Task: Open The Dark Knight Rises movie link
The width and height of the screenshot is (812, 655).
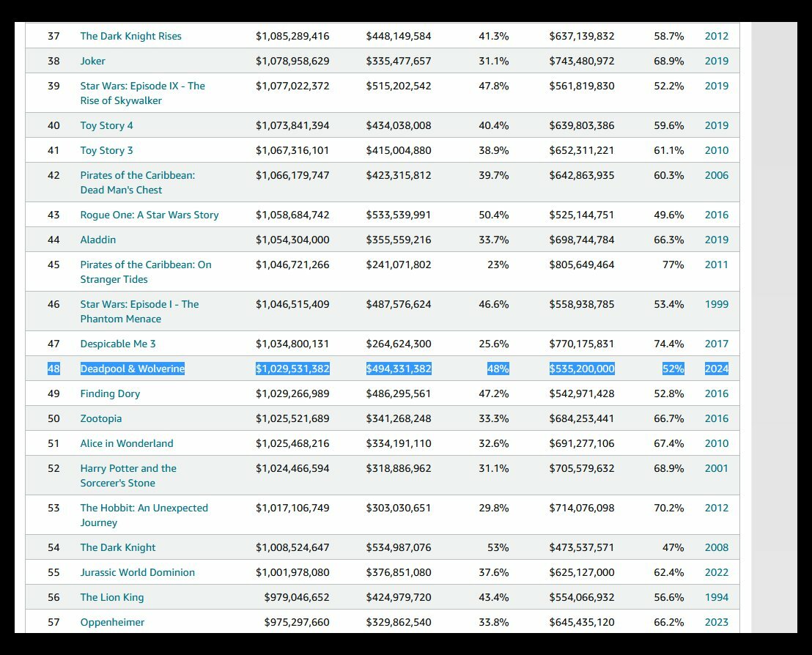Action: (x=130, y=36)
